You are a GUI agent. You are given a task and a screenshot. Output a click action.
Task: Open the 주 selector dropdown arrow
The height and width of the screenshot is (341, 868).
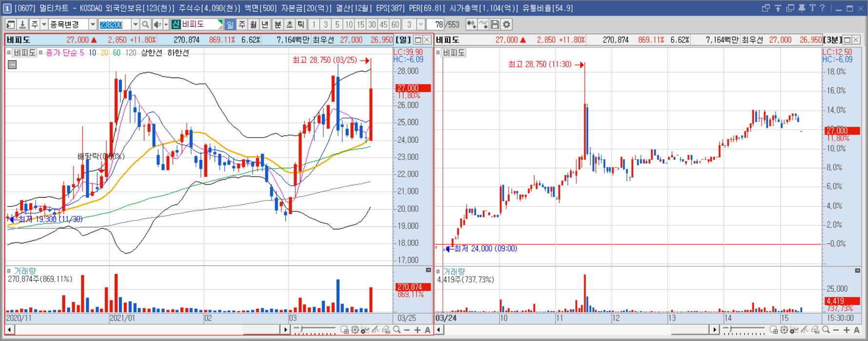click(x=44, y=24)
